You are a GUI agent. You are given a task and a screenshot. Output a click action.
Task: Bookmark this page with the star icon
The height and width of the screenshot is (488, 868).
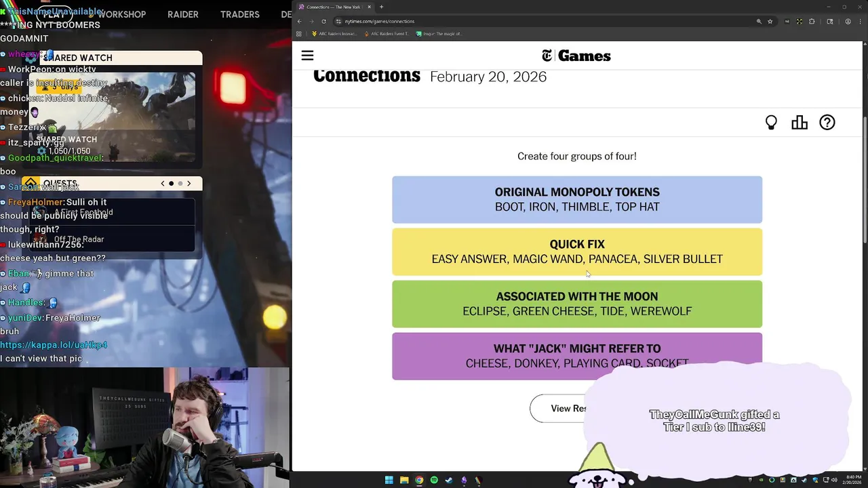(770, 21)
